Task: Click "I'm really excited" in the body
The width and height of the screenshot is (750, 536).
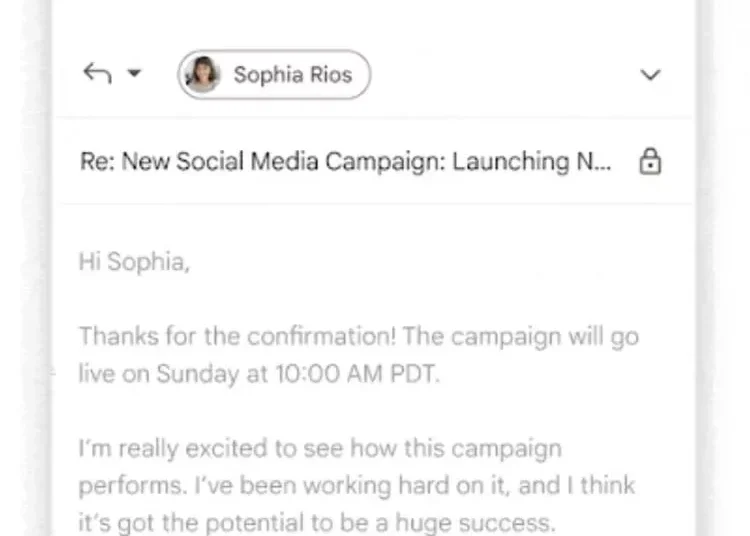Action: [150, 448]
